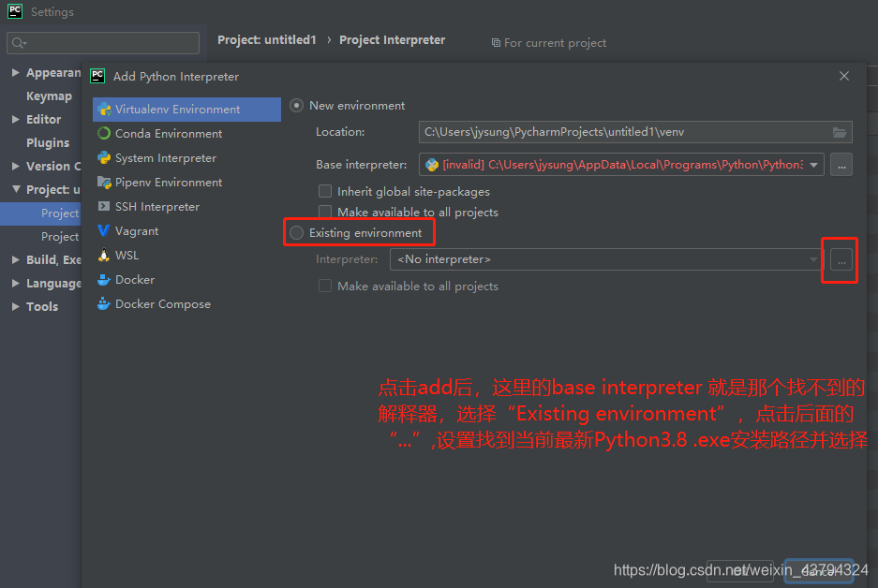Select Docker Compose in the list

[x=186, y=303]
